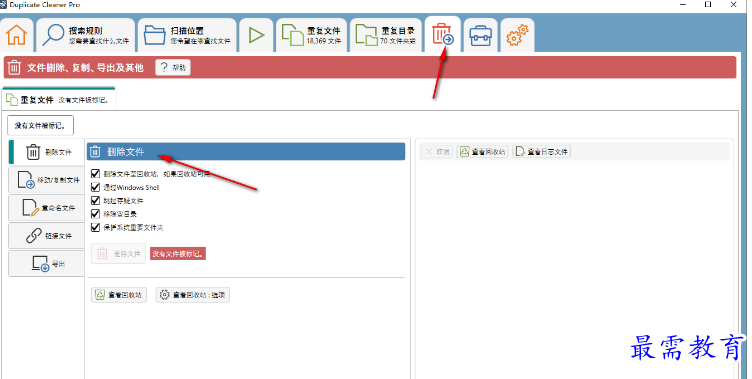This screenshot has width=752, height=379.
Task: Toggle the 保护系统重要文件夹 checkbox
Action: tap(95, 227)
